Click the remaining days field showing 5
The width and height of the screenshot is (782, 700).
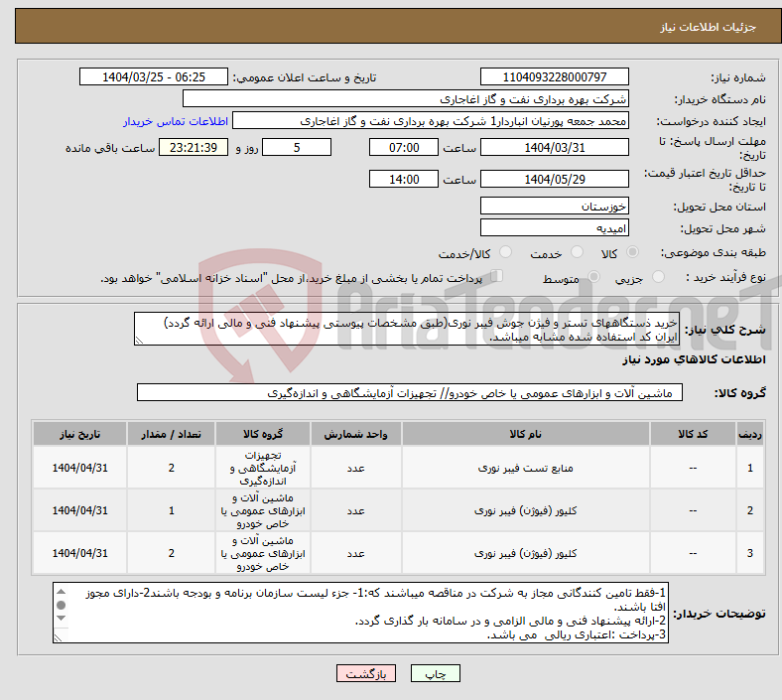(x=297, y=148)
